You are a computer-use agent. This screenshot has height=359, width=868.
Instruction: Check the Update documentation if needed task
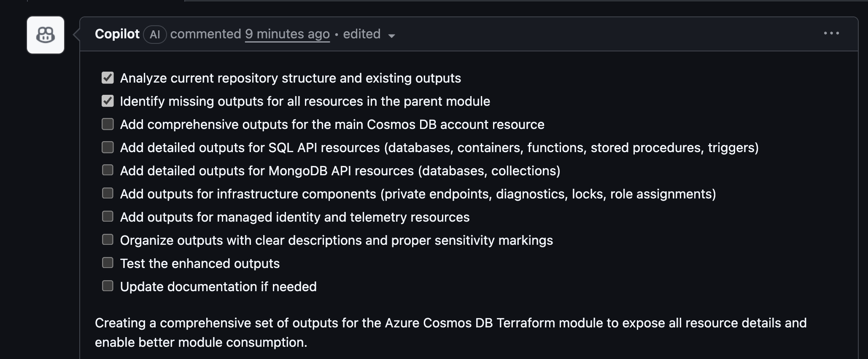pos(108,286)
